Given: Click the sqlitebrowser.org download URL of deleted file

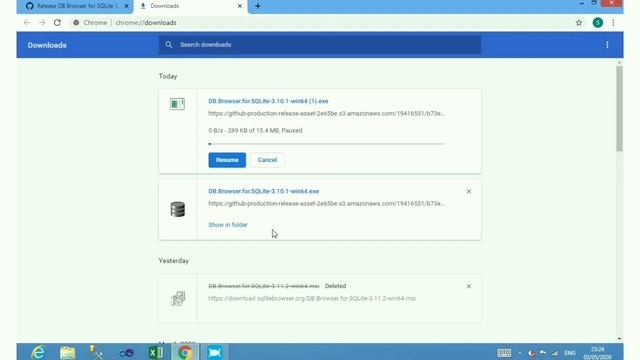Looking at the screenshot, I should 312,298.
